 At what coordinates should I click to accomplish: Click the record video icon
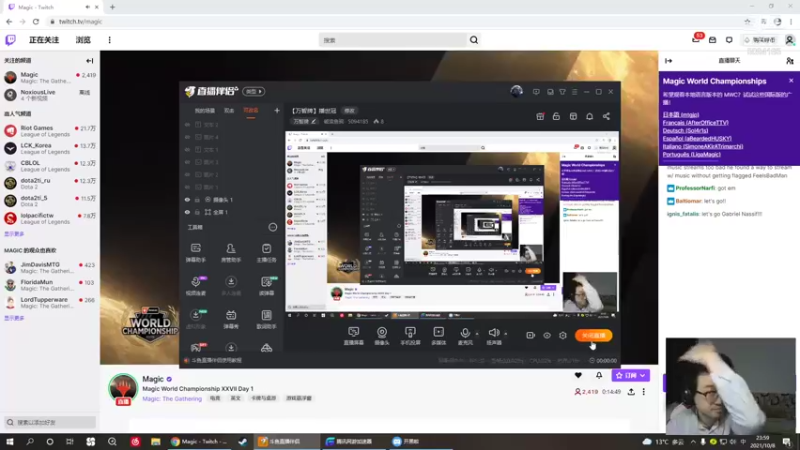[x=530, y=335]
